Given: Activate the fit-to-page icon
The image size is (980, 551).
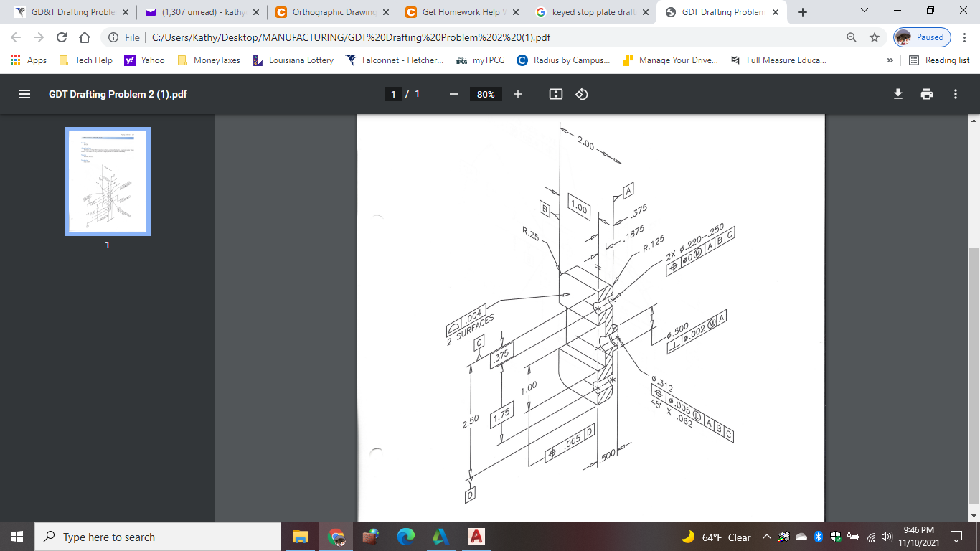Looking at the screenshot, I should 555,93.
